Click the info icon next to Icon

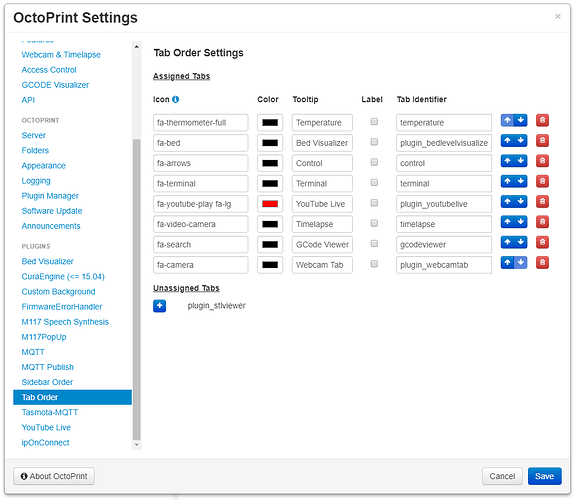(176, 99)
